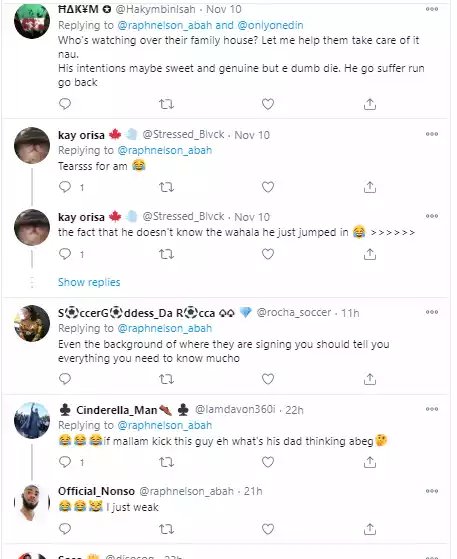Like the rocha_soccer tweet about background
Viewport: 457px width, 559px height.
(x=268, y=379)
